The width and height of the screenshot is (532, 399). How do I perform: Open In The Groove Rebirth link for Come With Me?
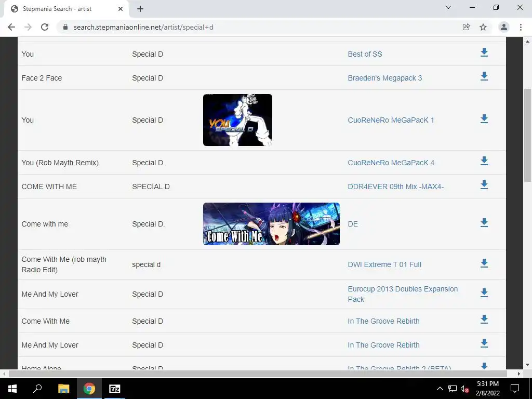tap(383, 321)
